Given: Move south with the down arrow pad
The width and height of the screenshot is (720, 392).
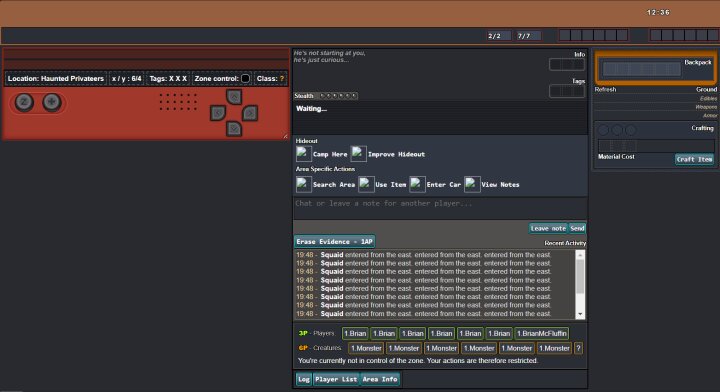Looking at the screenshot, I should (x=234, y=129).
